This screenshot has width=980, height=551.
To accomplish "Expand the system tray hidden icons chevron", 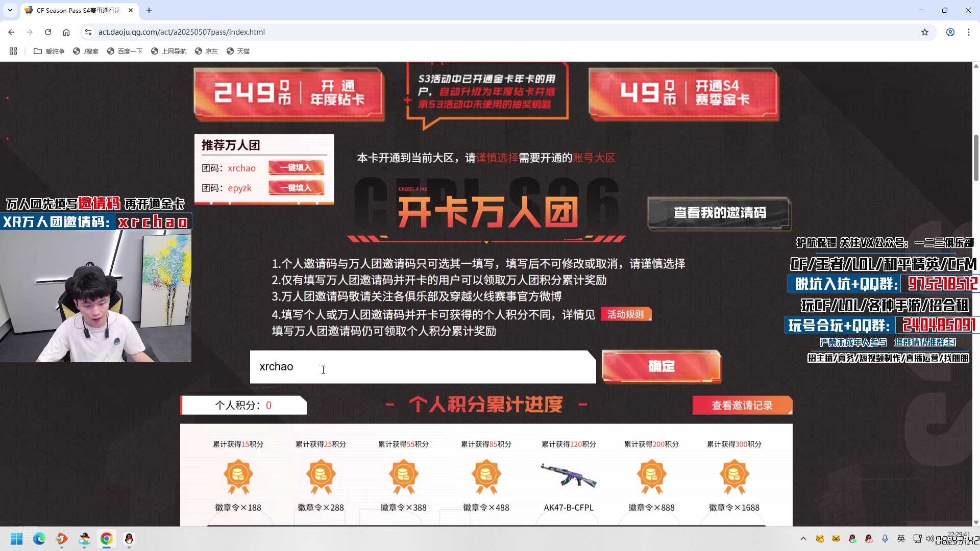I will coord(803,539).
